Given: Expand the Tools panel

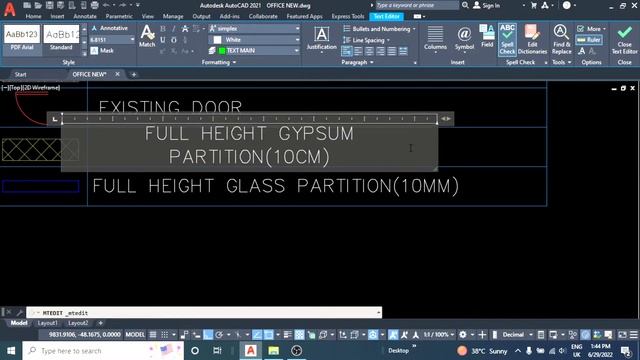Looking at the screenshot, I should pos(562,62).
